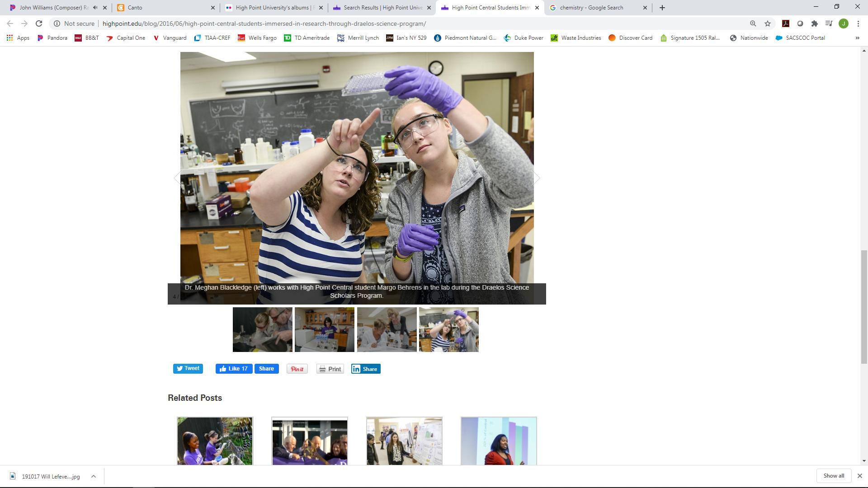This screenshot has width=868, height=488.
Task: Expand the downloaded file options chevron
Action: click(93, 476)
